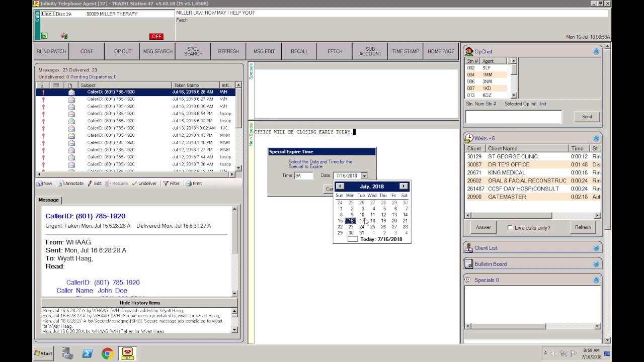Open the message Filter
The image size is (644, 362).
pyautogui.click(x=172, y=184)
